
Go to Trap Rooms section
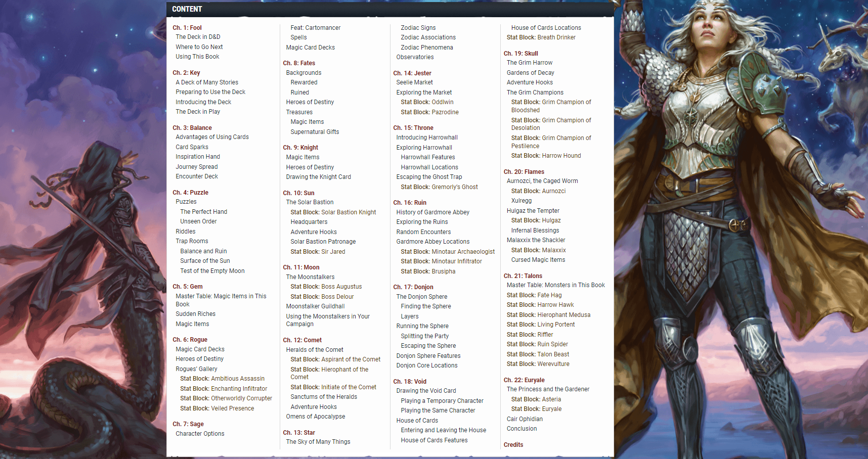click(x=192, y=241)
